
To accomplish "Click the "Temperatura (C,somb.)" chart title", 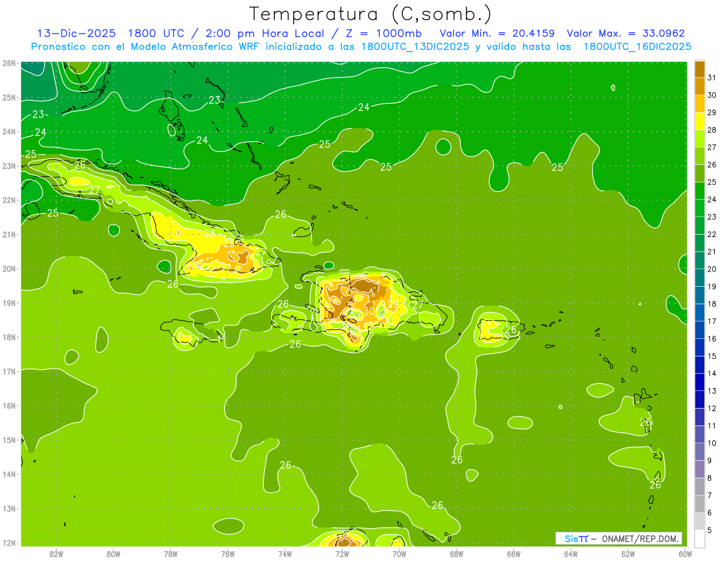I will [371, 14].
